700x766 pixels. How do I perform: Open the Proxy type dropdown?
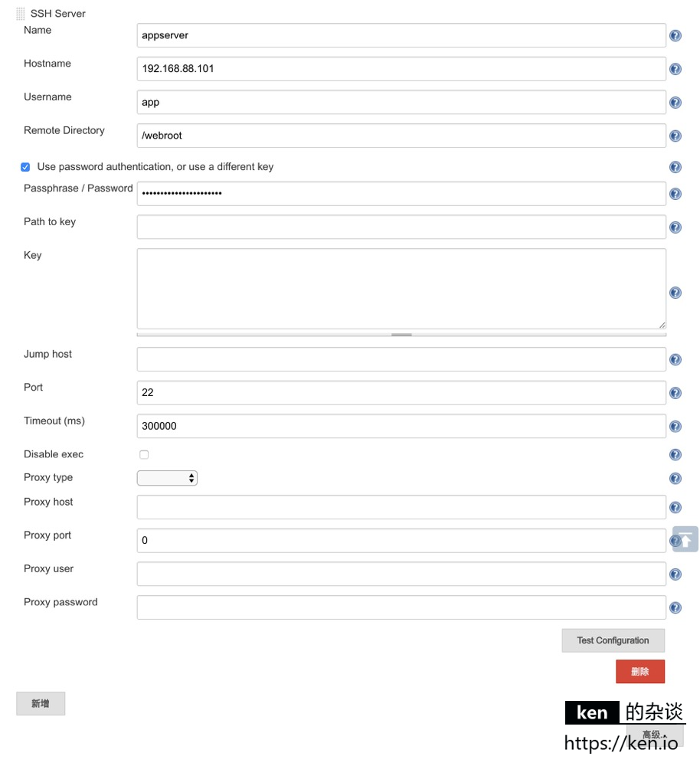[x=167, y=478]
